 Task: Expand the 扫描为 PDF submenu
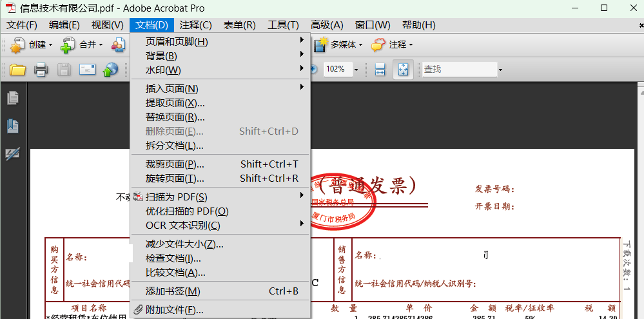302,195
